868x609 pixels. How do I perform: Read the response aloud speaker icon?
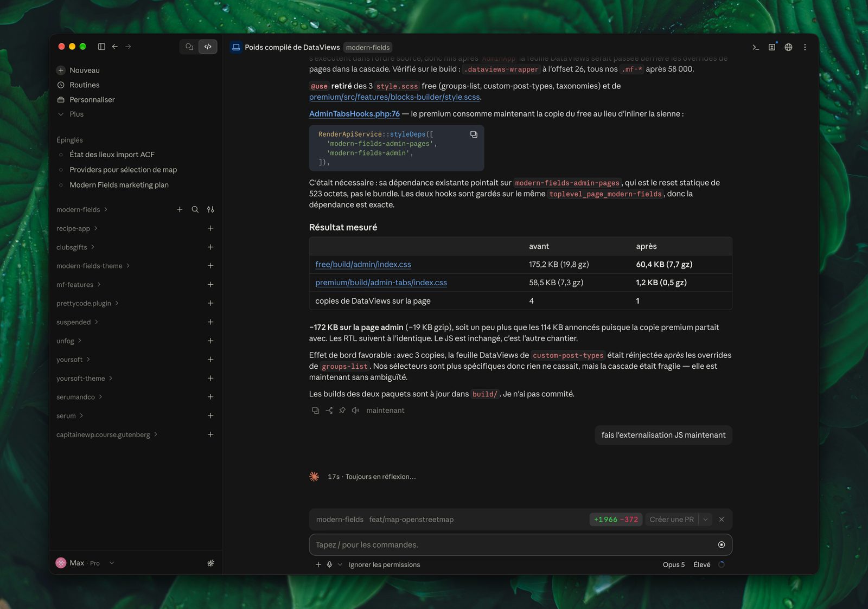pyautogui.click(x=355, y=411)
